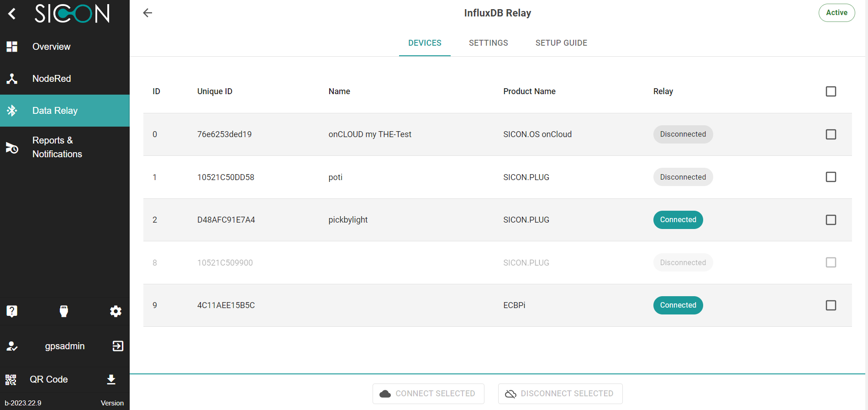The image size is (868, 410).
Task: Click the Unique ID column header
Action: (x=215, y=91)
